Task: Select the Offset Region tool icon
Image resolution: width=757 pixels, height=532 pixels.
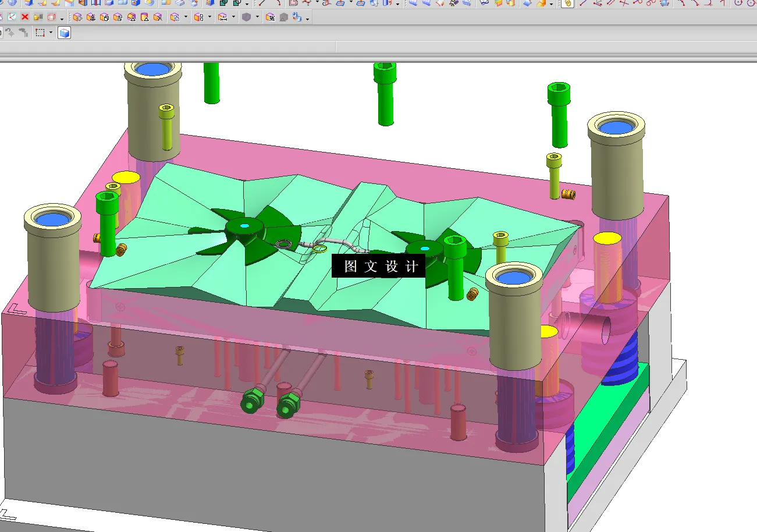Action: click(x=104, y=17)
